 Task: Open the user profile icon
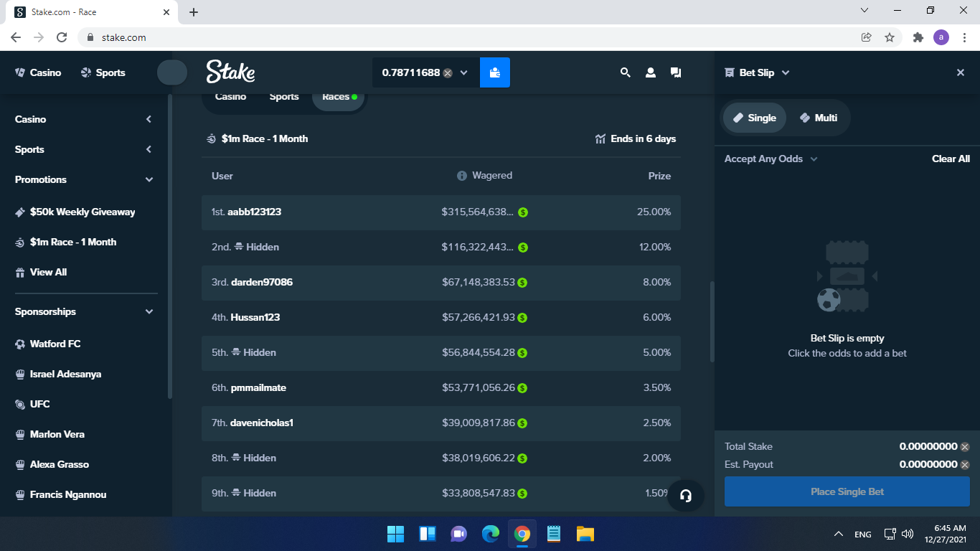click(x=651, y=72)
